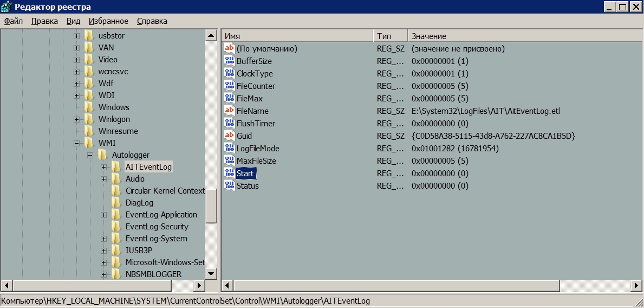The height and width of the screenshot is (308, 644).
Task: Click the WDI folder icon
Action: tap(89, 95)
